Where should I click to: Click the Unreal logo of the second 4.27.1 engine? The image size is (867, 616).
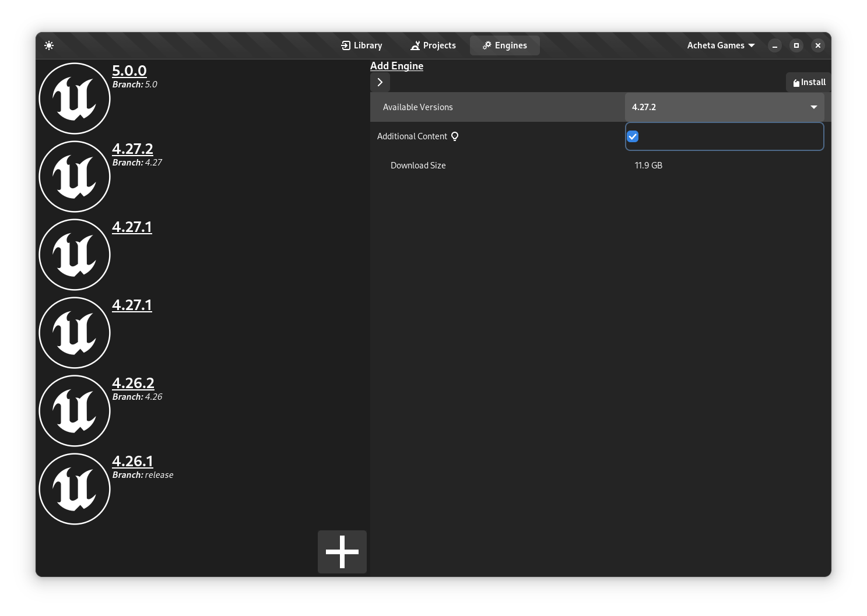point(75,333)
